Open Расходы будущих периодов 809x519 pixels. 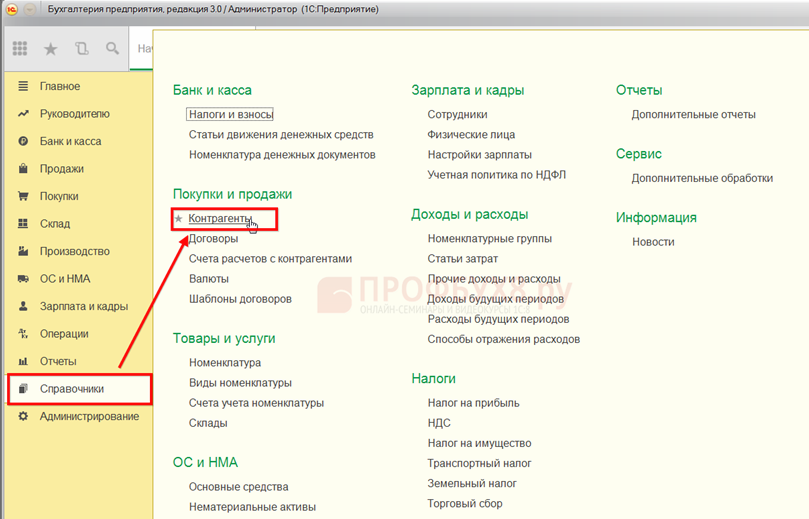point(498,319)
